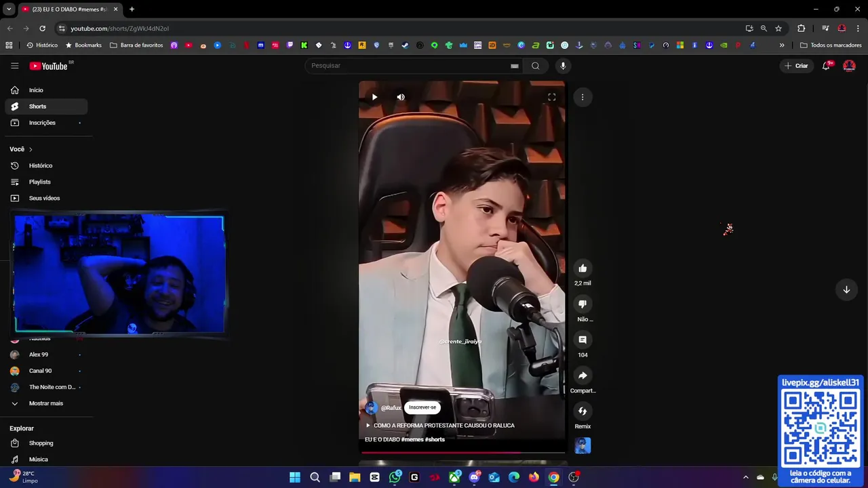Expand the Você section
The width and height of the screenshot is (868, 488).
click(x=21, y=149)
